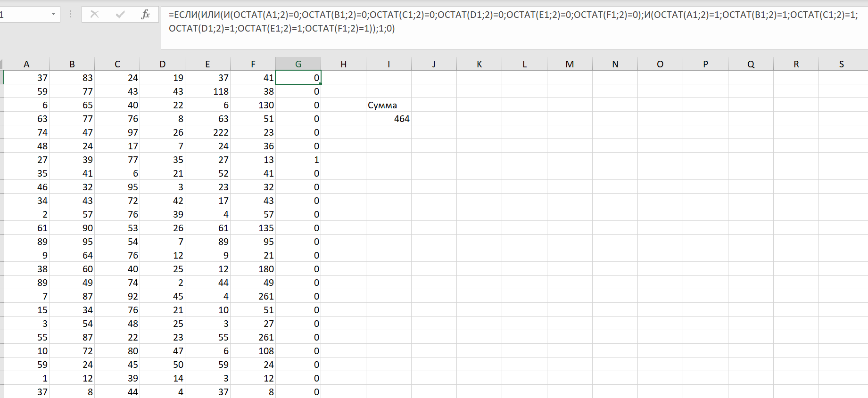The width and height of the screenshot is (868, 398).
Task: Select column R header
Action: [796, 64]
